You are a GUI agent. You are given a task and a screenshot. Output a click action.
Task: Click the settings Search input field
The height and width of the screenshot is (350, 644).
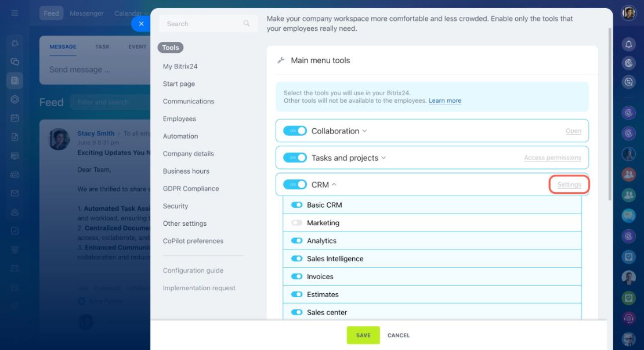click(x=208, y=24)
